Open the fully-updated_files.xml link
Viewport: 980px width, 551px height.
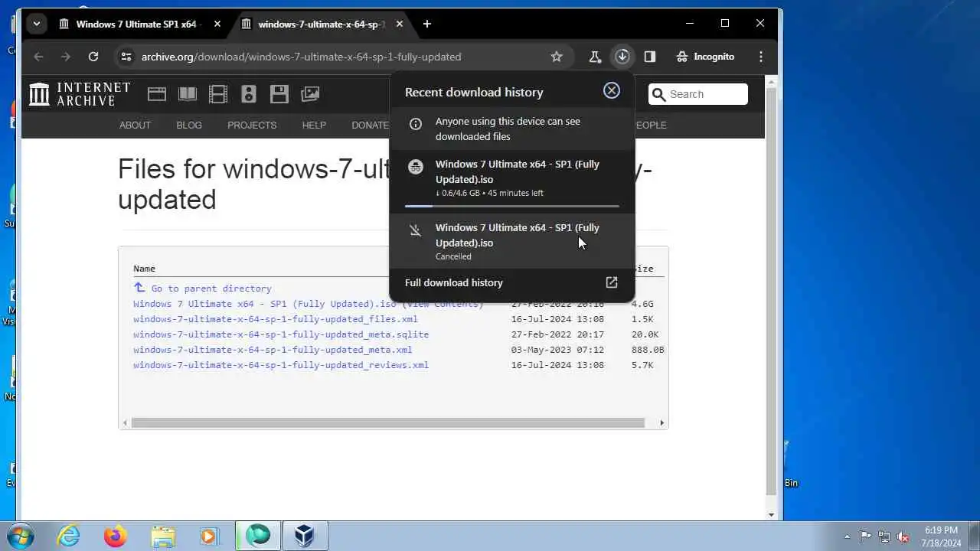(x=276, y=319)
